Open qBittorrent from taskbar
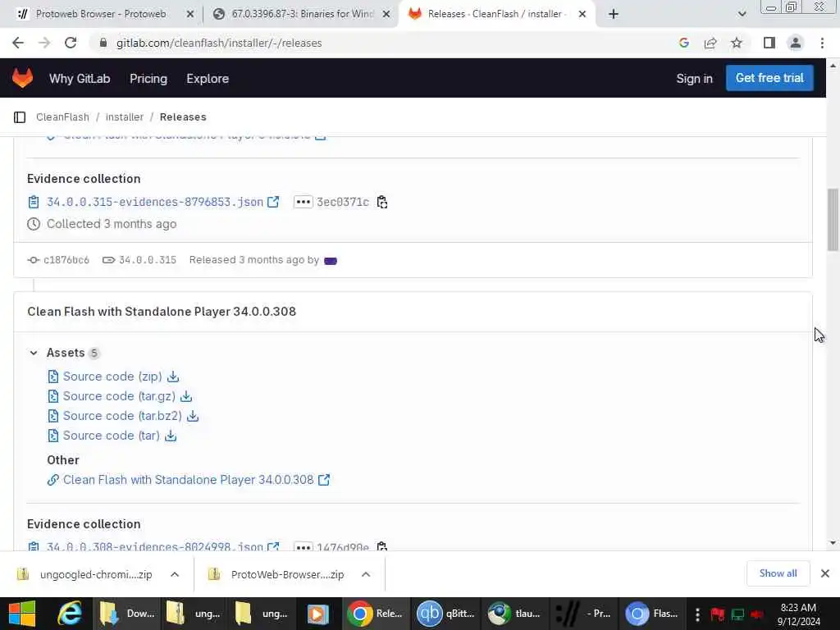This screenshot has height=630, width=840. tap(446, 614)
